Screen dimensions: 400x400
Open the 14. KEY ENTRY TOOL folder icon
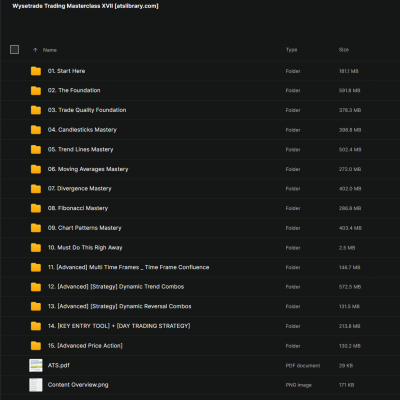(x=36, y=326)
